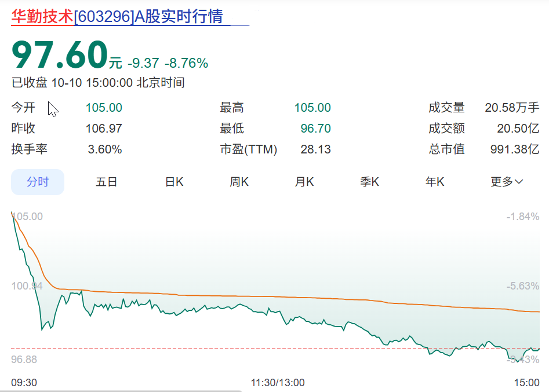This screenshot has height=392, width=549.
Task: Switch to the 日K chart tab
Action: click(174, 182)
